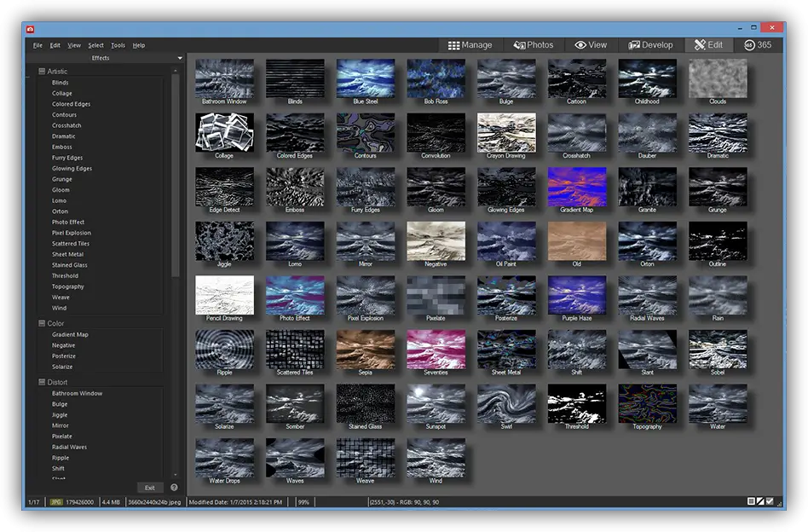Choose Gradient Map in the Color list
The image size is (808, 532).
click(x=70, y=335)
